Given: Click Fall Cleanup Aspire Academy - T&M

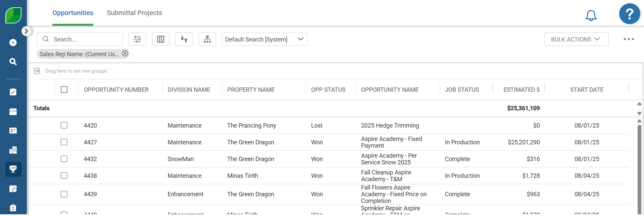Looking at the screenshot, I should [x=386, y=176].
